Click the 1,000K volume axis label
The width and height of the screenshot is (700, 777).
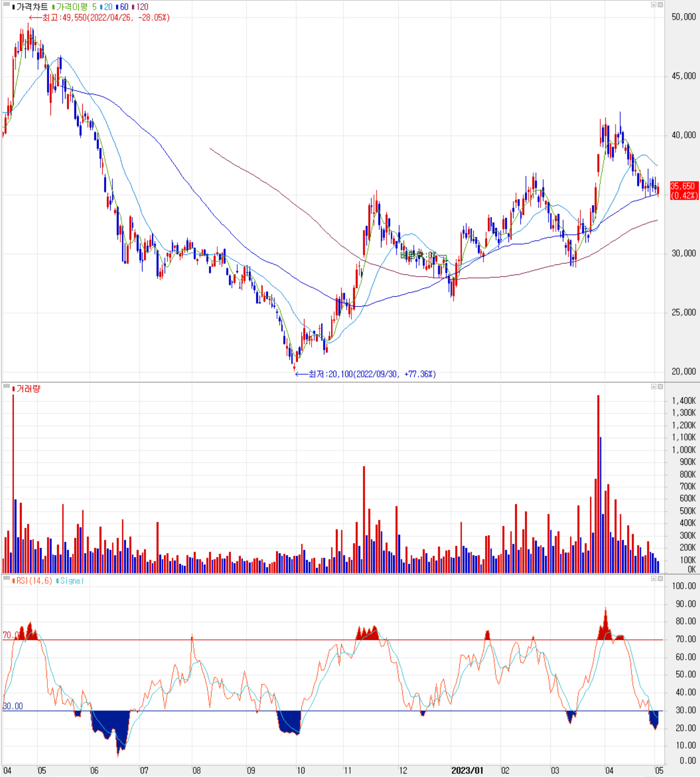coord(684,450)
